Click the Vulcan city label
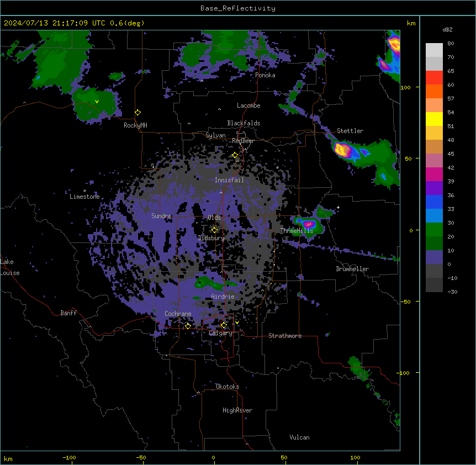Image resolution: width=476 pixels, height=465 pixels. click(299, 437)
